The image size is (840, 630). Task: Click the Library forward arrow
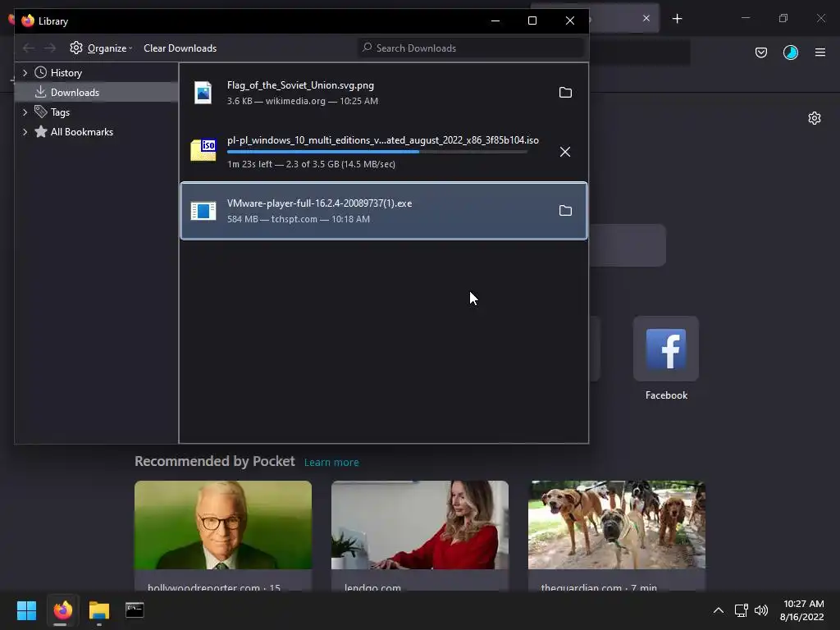pos(50,48)
